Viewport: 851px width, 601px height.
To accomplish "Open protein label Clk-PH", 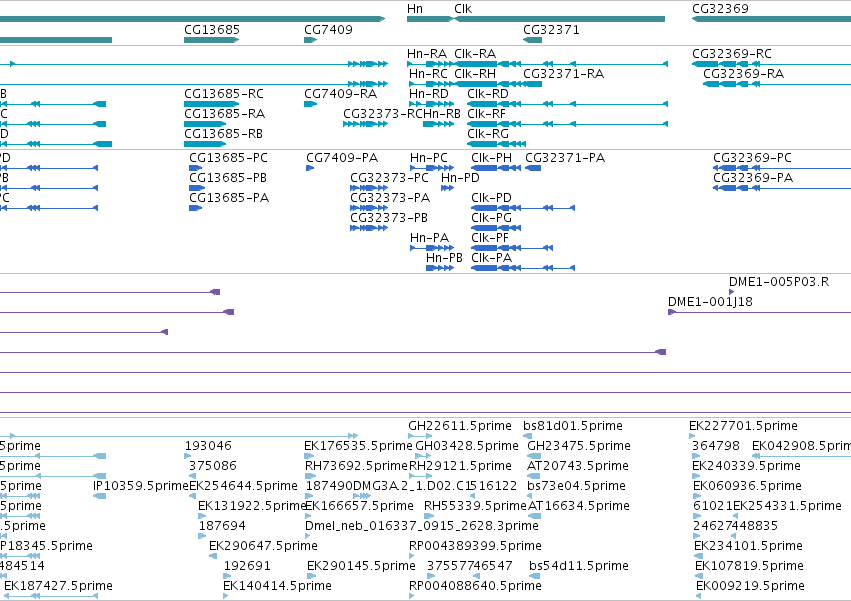I will tap(491, 158).
